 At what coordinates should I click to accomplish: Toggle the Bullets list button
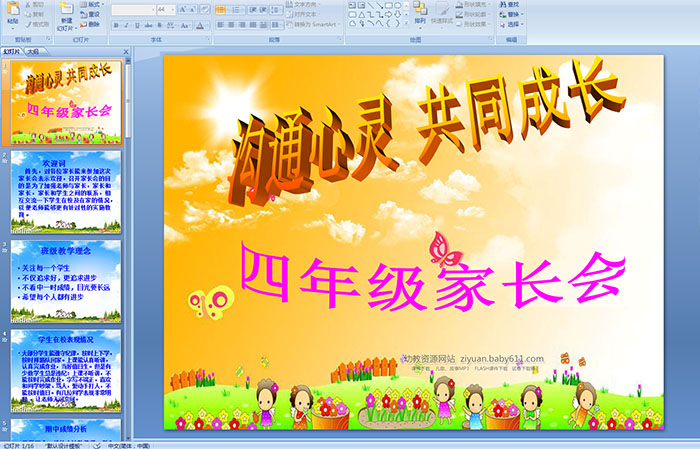pos(220,10)
